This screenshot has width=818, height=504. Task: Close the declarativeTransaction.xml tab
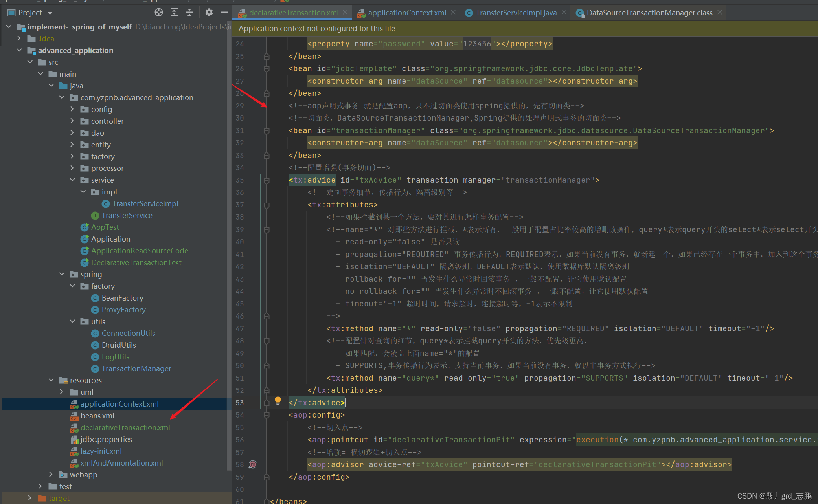[346, 13]
